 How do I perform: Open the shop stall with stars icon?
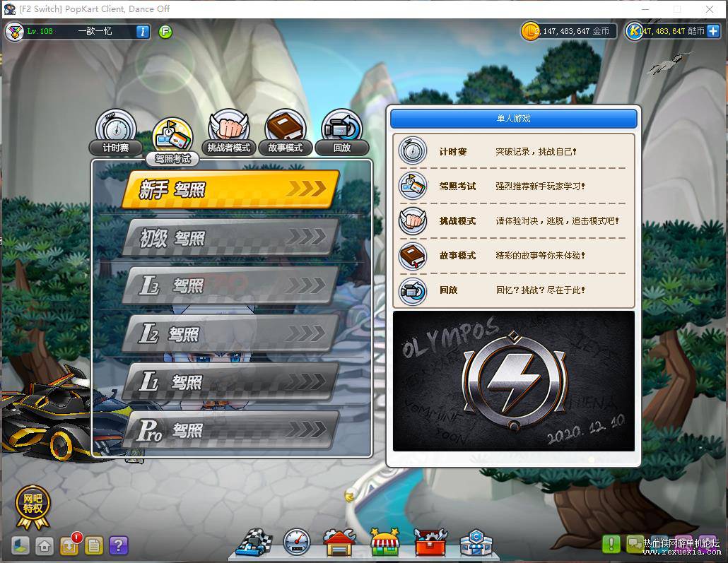(x=385, y=542)
